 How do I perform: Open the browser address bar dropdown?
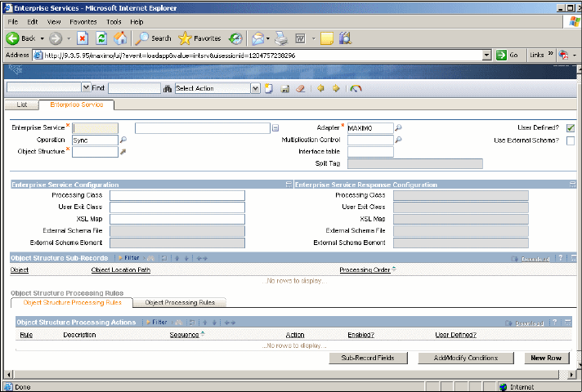pos(487,56)
